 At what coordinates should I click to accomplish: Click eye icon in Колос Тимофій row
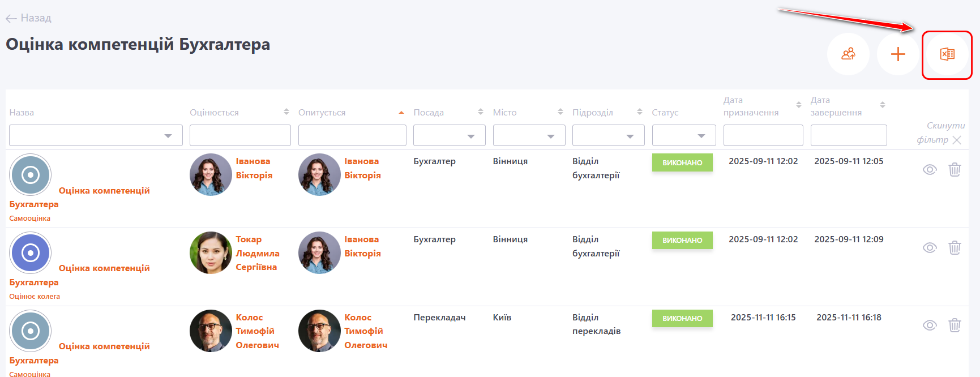point(930,325)
